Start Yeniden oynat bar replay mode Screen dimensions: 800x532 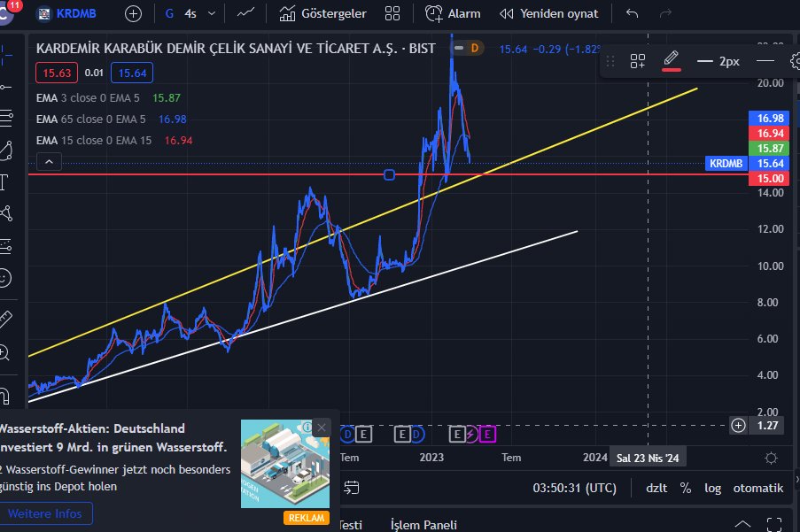tap(548, 13)
